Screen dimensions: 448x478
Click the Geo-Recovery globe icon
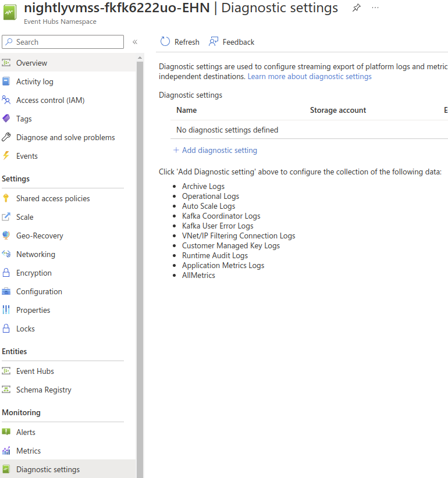coord(6,236)
